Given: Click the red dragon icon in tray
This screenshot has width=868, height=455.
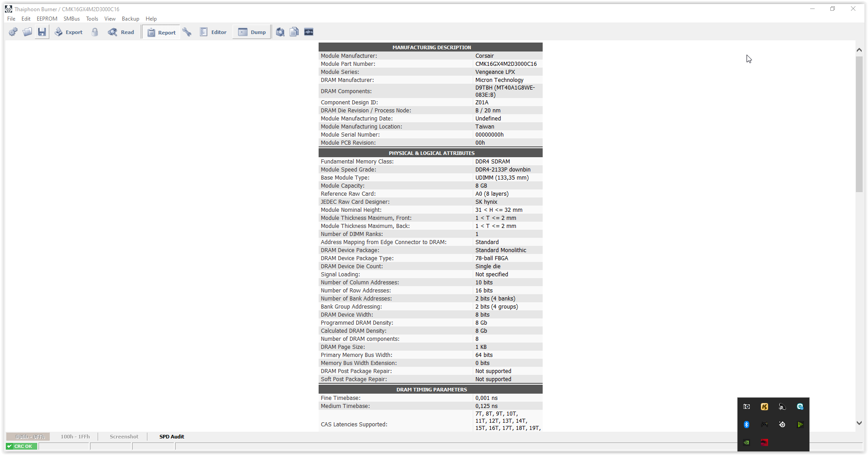Looking at the screenshot, I should click(764, 442).
